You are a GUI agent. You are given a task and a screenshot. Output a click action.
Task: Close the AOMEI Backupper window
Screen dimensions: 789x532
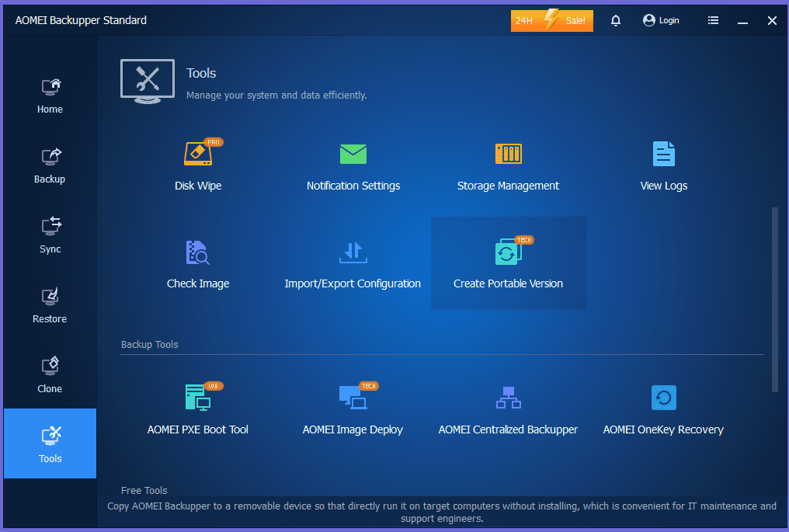click(772, 21)
